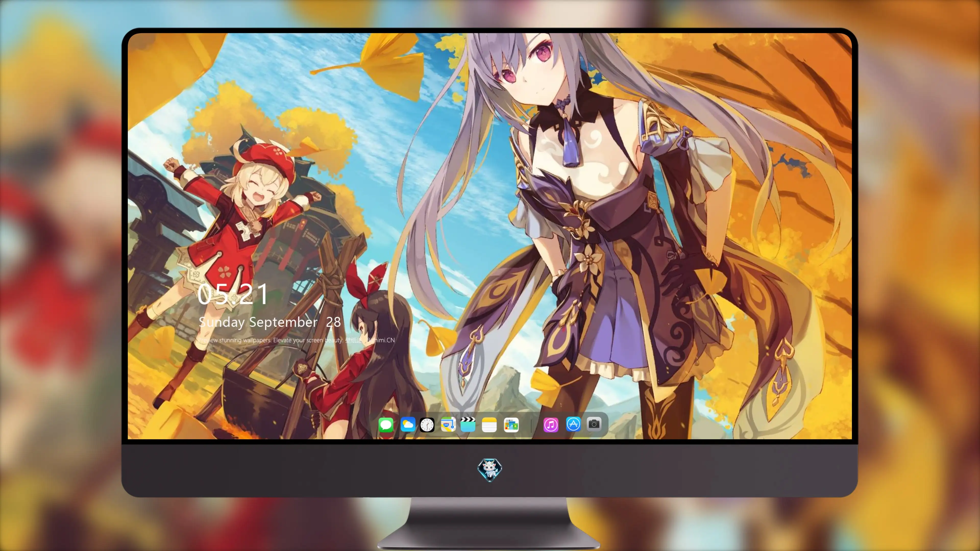The image size is (980, 551).
Task: Click the Sunday September 28 date text
Action: point(270,322)
